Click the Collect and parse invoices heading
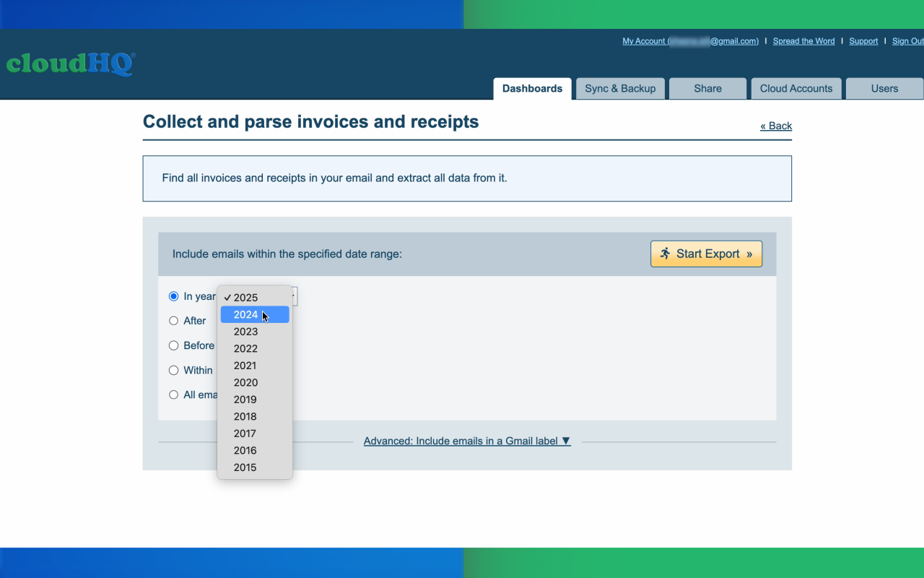924x578 pixels. (311, 121)
